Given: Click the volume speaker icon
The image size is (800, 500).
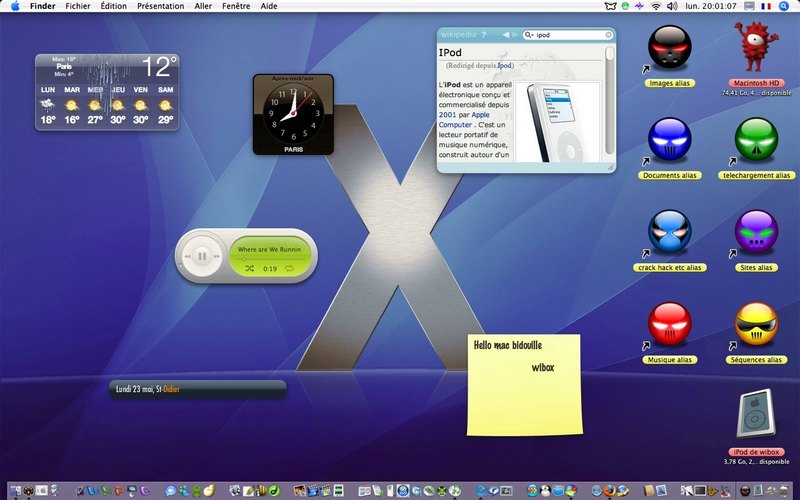Looking at the screenshot, I should coord(672,6).
